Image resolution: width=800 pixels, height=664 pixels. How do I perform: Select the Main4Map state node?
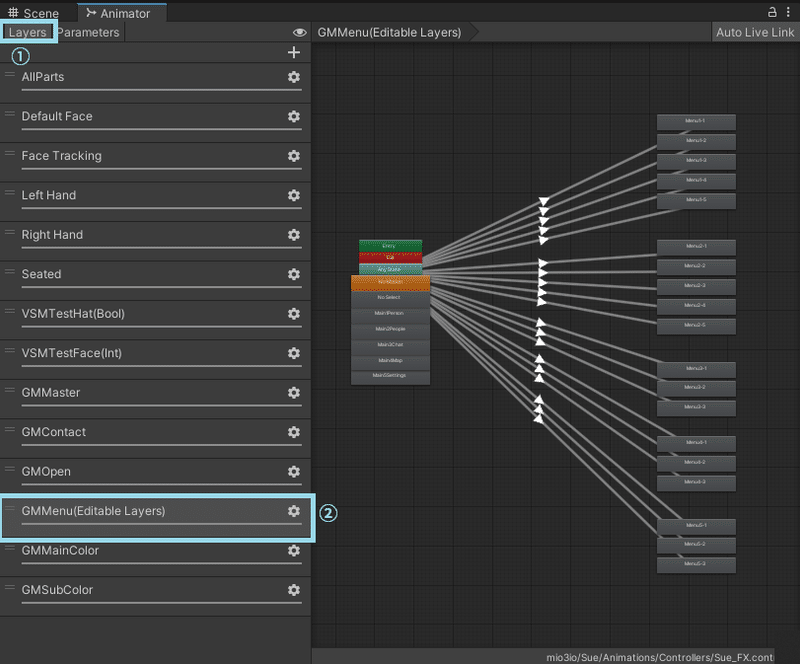click(390, 361)
